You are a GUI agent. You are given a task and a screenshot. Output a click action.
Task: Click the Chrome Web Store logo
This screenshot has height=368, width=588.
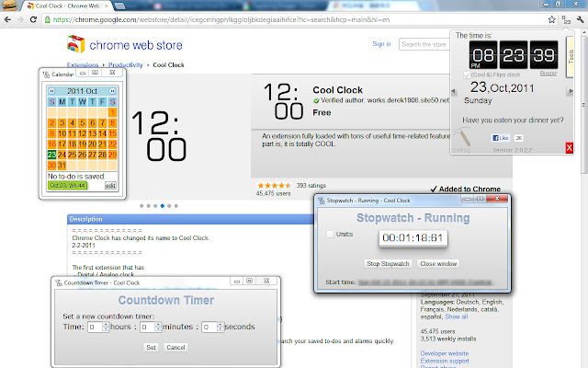tap(125, 45)
